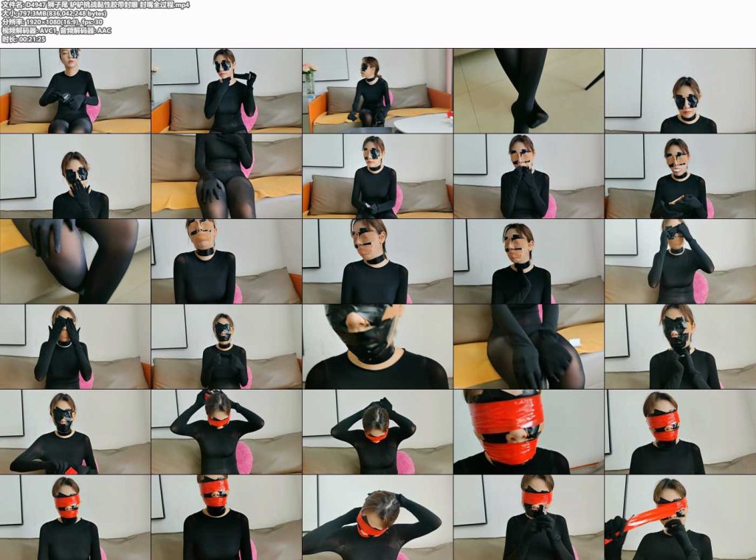756x560 pixels.
Task: Open the close-up thumbnail of the black tape-covered face
Action: 377,347
